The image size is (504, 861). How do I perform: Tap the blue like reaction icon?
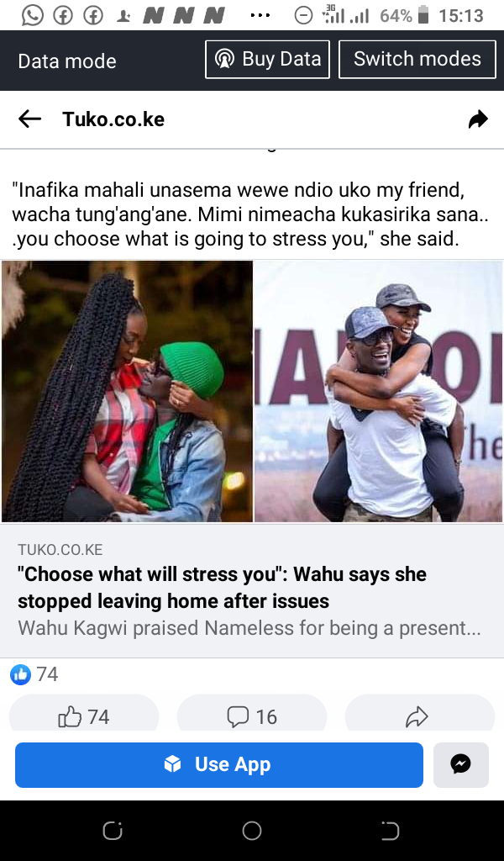[x=20, y=674]
